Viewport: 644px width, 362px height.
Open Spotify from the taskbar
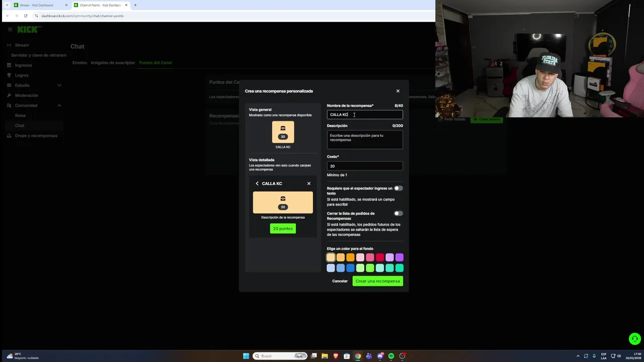(x=391, y=356)
